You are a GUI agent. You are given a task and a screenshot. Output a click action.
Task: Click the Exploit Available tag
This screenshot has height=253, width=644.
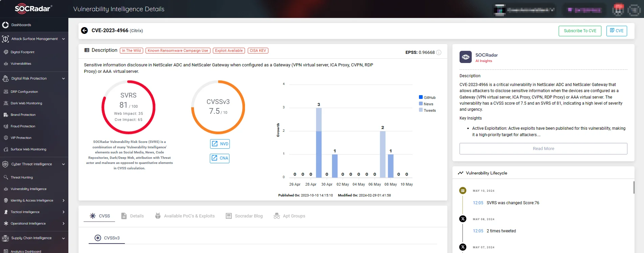pos(229,50)
